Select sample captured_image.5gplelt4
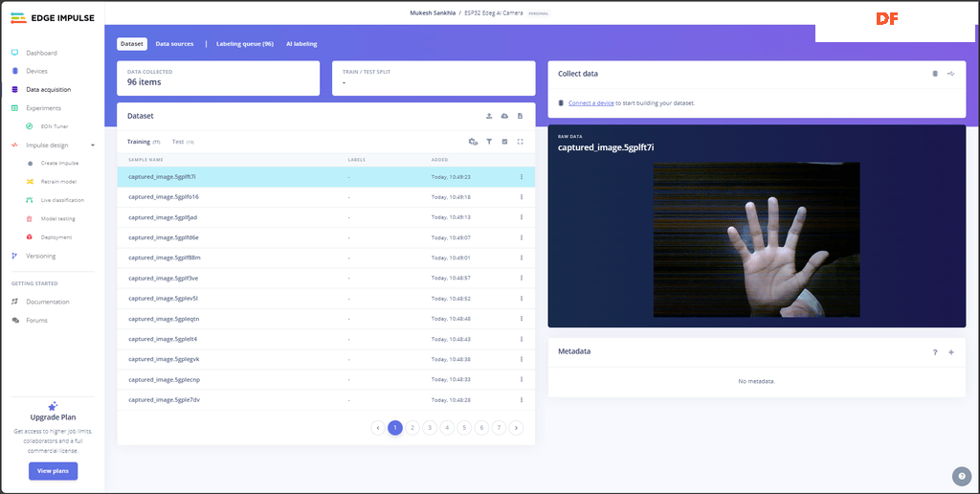980x494 pixels. tap(325, 339)
